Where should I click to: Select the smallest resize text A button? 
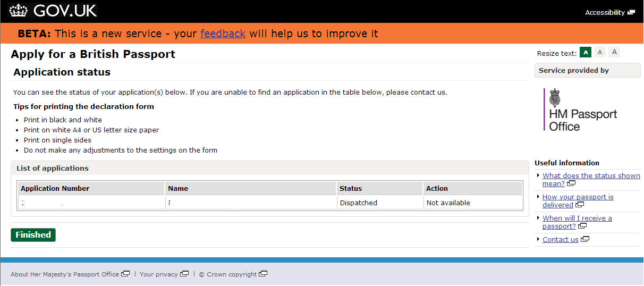click(x=586, y=52)
